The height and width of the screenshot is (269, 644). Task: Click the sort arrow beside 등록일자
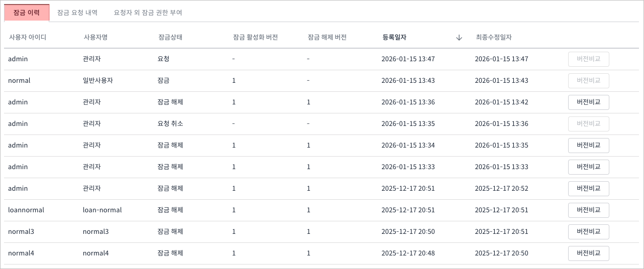459,38
